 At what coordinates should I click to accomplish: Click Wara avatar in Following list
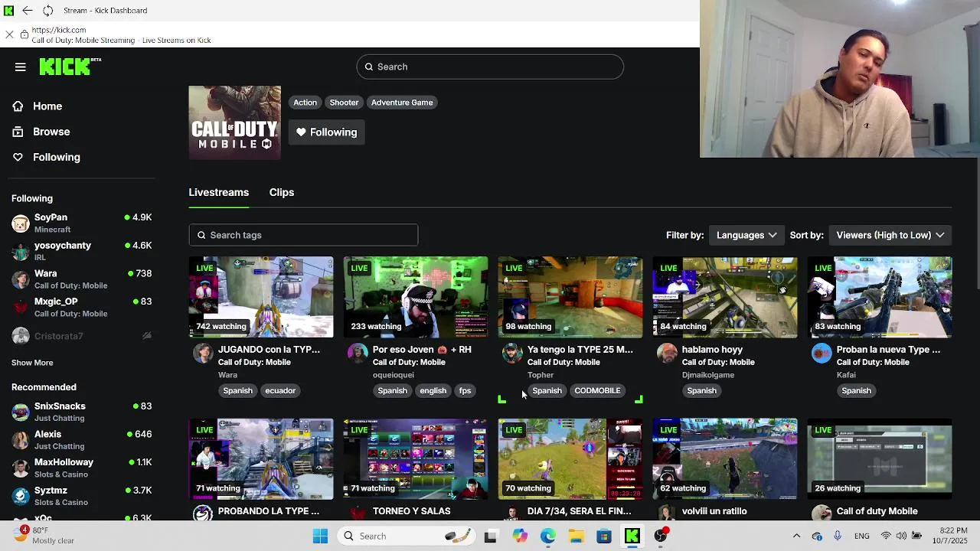(21, 279)
